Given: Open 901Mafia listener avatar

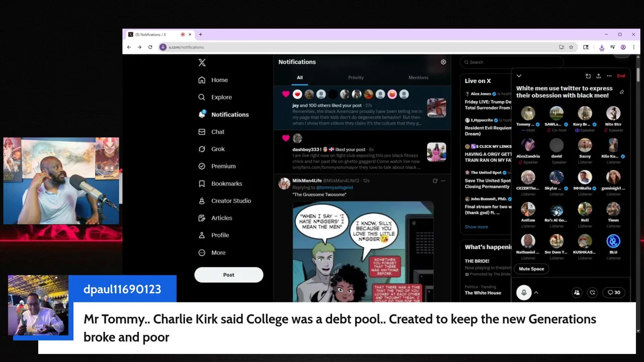Looking at the screenshot, I should 585,177.
